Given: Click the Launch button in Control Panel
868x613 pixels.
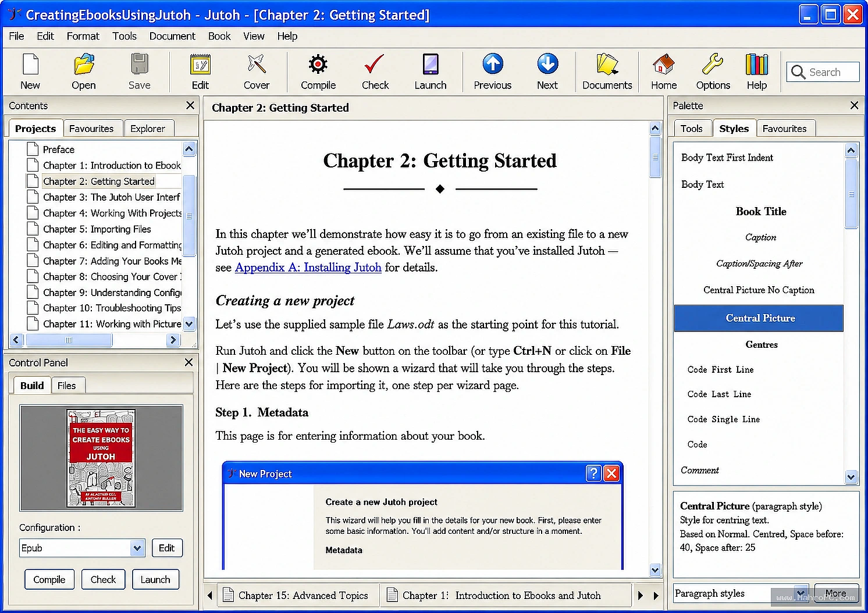Looking at the screenshot, I should click(x=155, y=579).
